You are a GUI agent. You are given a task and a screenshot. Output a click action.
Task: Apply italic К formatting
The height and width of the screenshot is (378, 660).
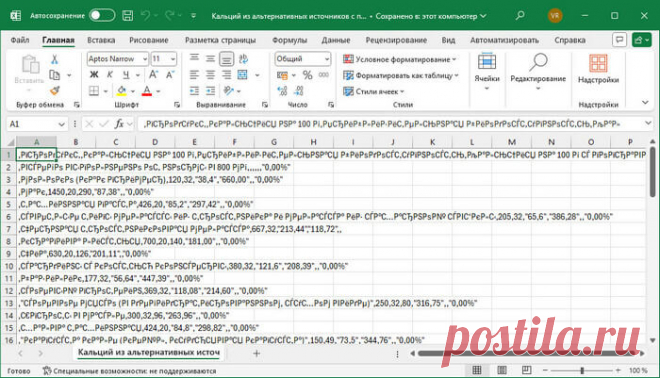[x=109, y=75]
